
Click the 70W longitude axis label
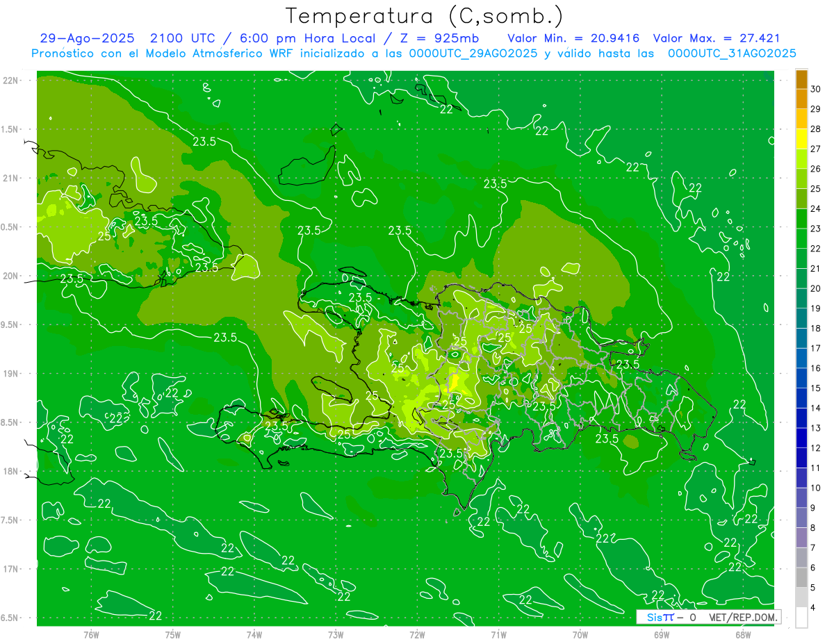580,634
